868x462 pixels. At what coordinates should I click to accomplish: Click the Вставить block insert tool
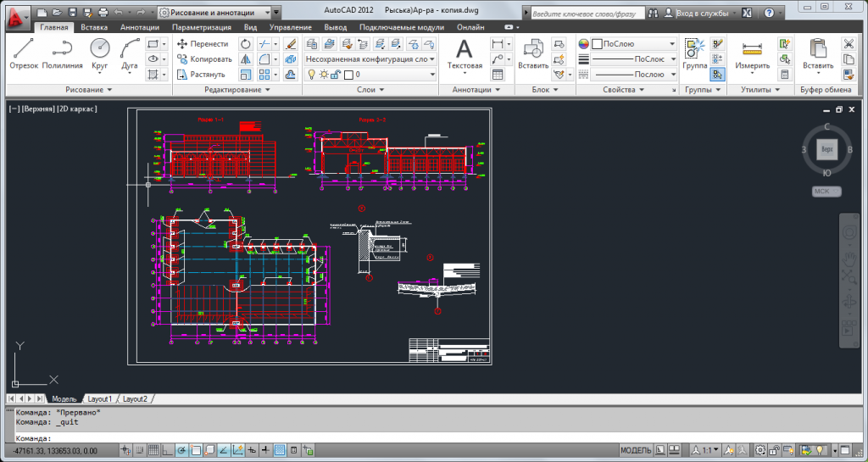pos(533,54)
